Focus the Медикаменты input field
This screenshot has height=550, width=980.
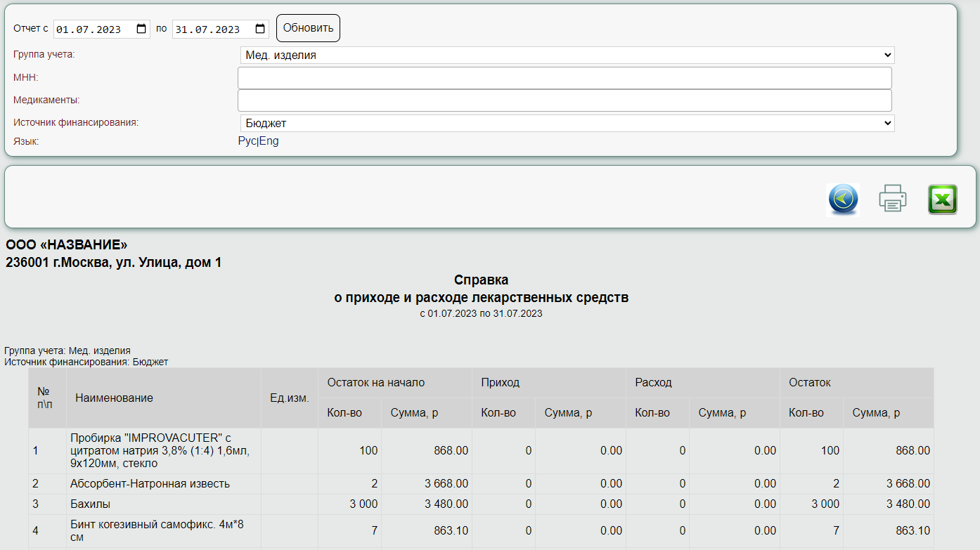(565, 100)
